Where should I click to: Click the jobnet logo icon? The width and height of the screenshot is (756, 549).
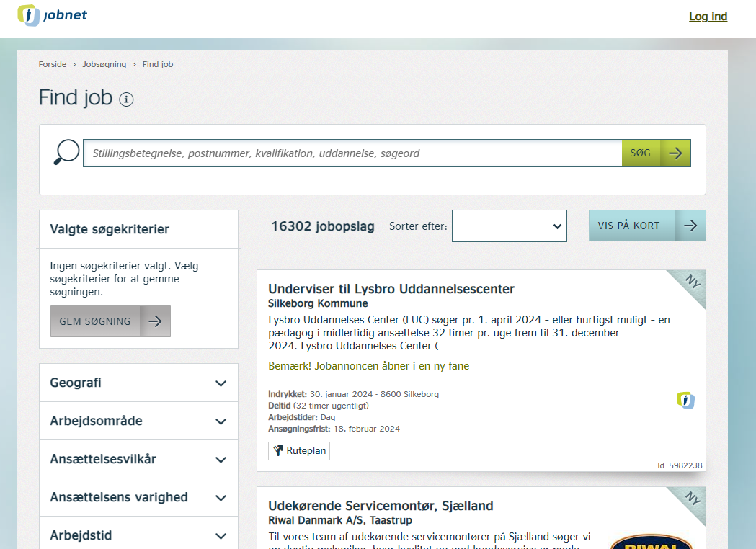(x=29, y=15)
